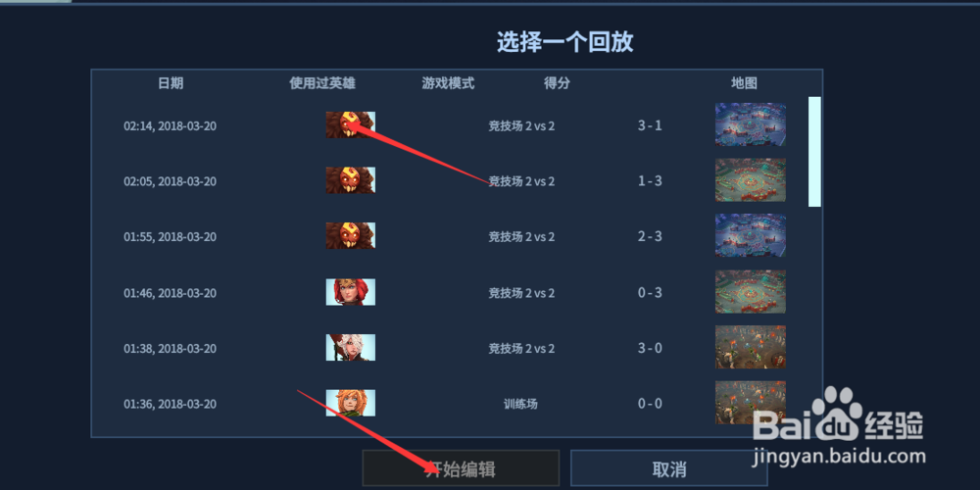
Task: Click hero portrait in 02:05 replay row
Action: coord(350,180)
